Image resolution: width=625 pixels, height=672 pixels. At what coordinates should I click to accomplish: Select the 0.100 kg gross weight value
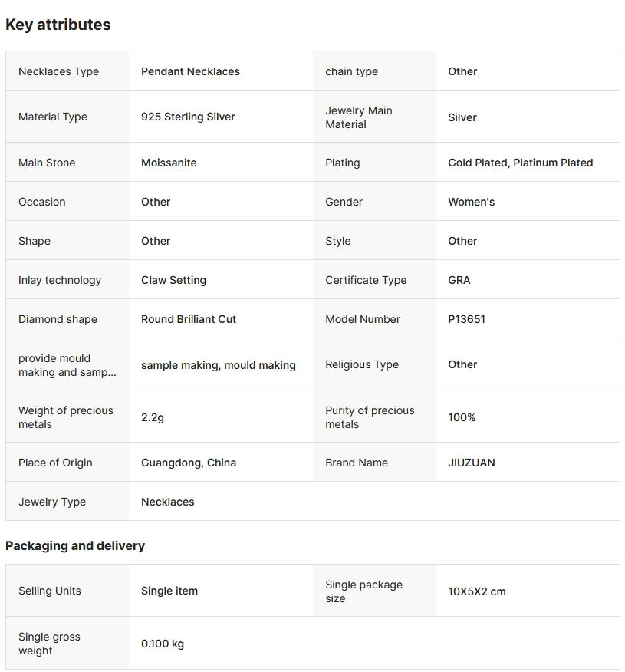[163, 644]
